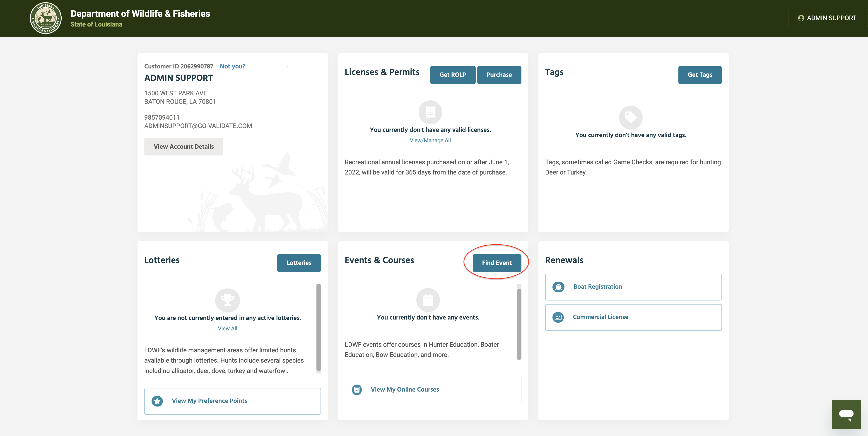This screenshot has width=868, height=436.
Task: Click the Purchase licenses button
Action: 499,75
